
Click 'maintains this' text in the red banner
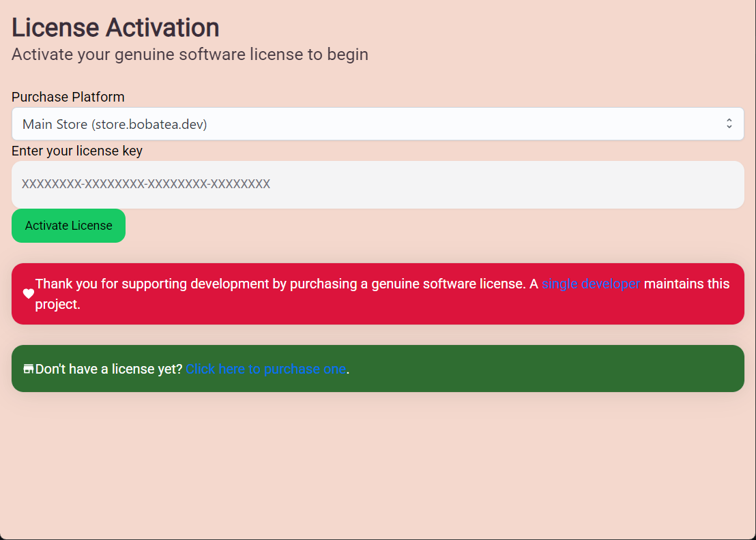pos(686,284)
